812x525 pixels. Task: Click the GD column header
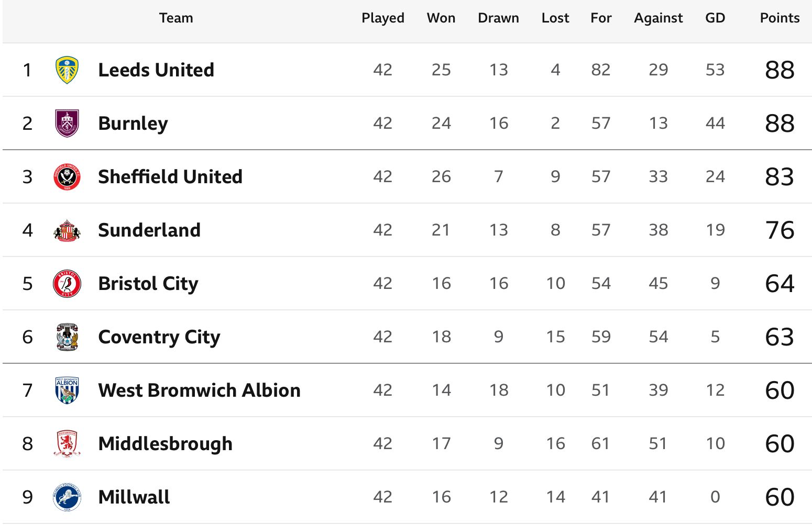(715, 18)
